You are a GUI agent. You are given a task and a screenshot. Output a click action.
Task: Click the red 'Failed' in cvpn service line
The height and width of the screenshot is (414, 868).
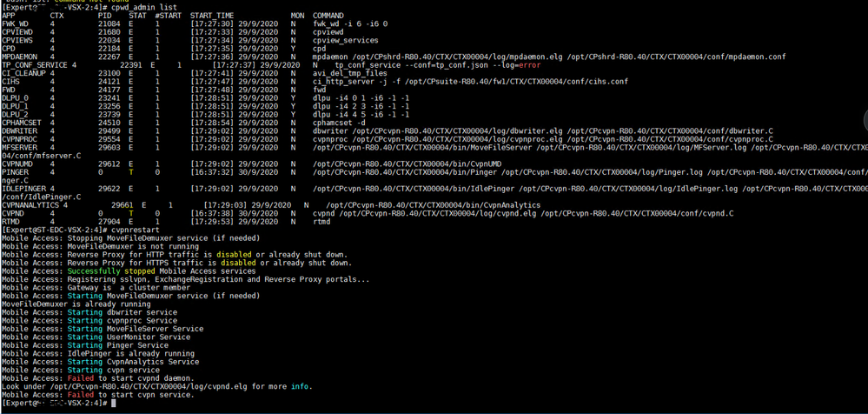(80, 395)
